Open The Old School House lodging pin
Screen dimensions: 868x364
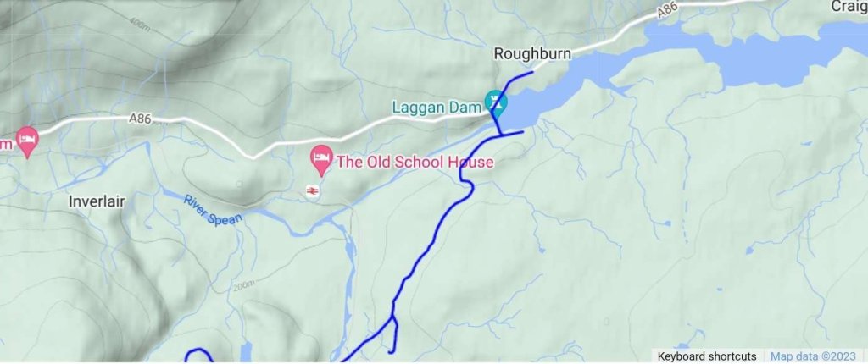tap(321, 160)
